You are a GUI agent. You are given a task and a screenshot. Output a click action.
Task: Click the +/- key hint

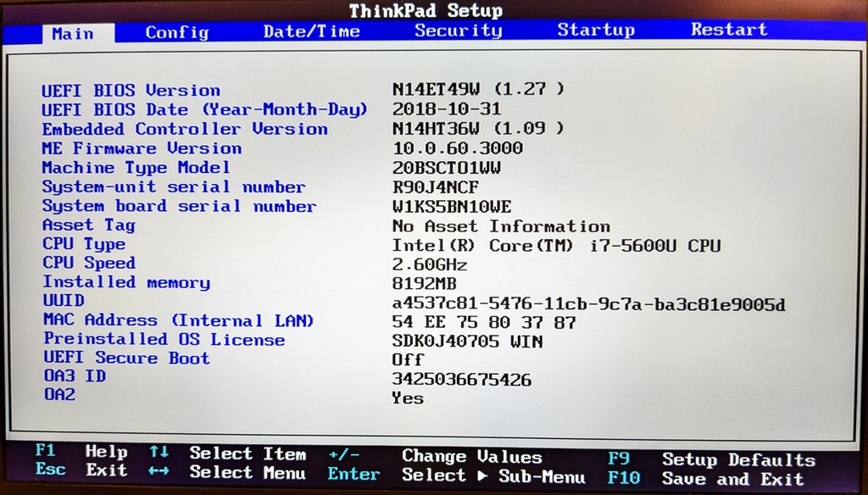tap(344, 454)
